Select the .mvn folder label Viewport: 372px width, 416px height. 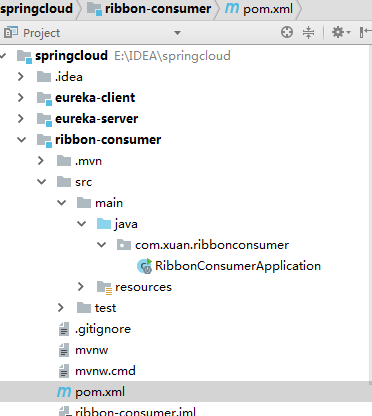pos(88,161)
